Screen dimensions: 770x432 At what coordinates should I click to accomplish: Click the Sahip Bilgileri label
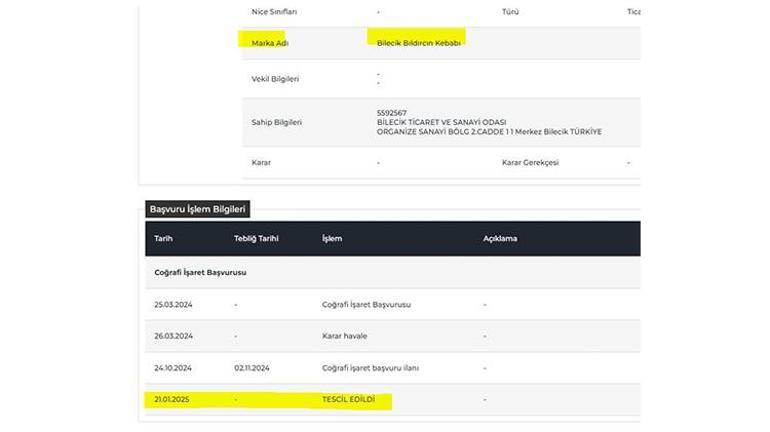click(x=276, y=122)
